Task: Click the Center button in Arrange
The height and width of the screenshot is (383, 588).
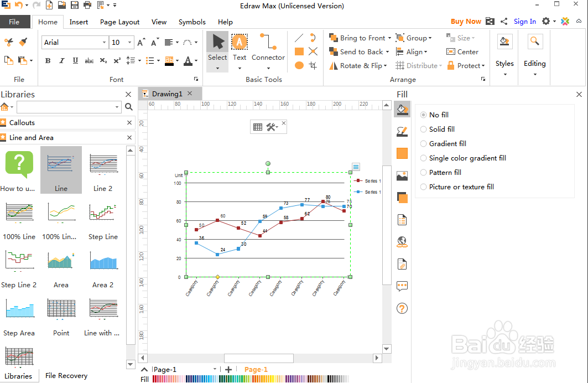Action: coord(462,52)
